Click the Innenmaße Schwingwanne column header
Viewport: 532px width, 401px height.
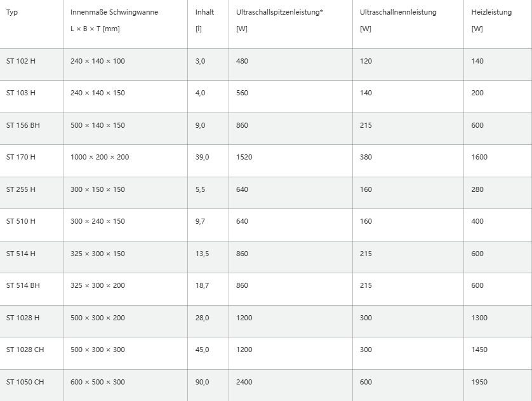coord(114,12)
